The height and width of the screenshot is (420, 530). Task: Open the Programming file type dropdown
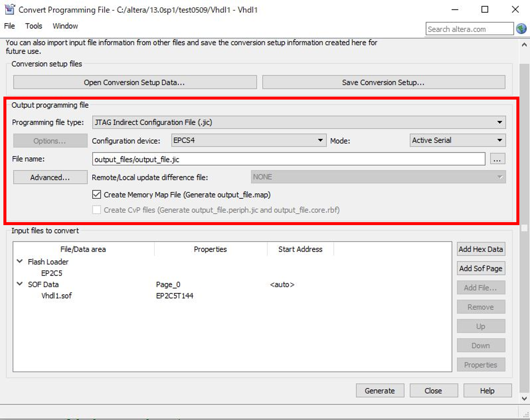[299, 123]
